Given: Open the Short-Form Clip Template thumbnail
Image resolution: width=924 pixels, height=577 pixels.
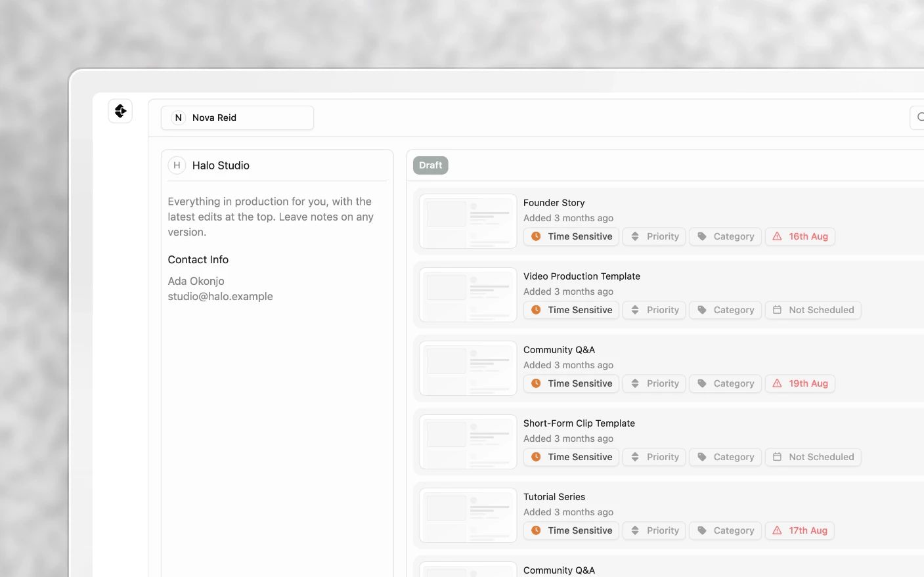Looking at the screenshot, I should click(468, 442).
